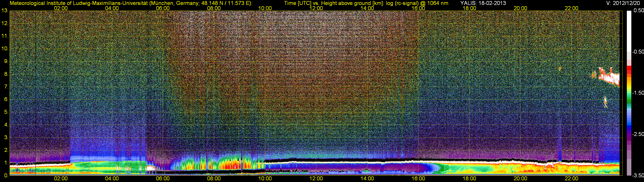Viewport: 644px width, 182px height.
Task: Select the -3.50 color scale value
Action: pyautogui.click(x=638, y=175)
